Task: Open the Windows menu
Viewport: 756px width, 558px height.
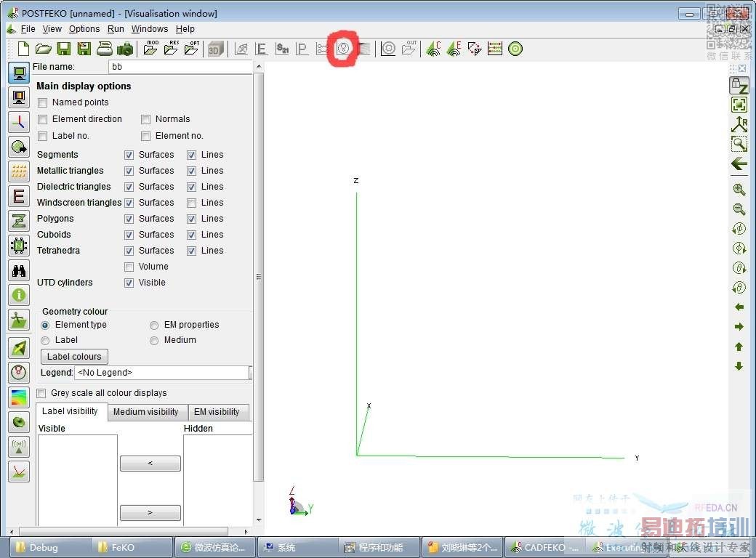Action: click(150, 29)
